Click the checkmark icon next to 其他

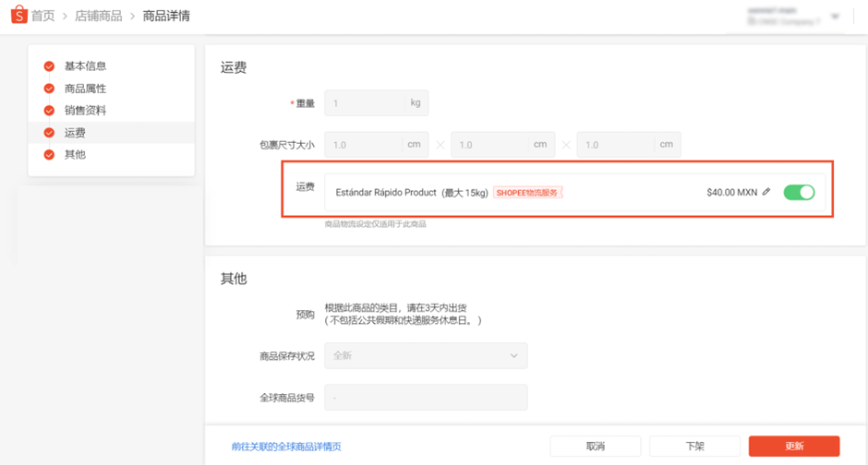[49, 155]
